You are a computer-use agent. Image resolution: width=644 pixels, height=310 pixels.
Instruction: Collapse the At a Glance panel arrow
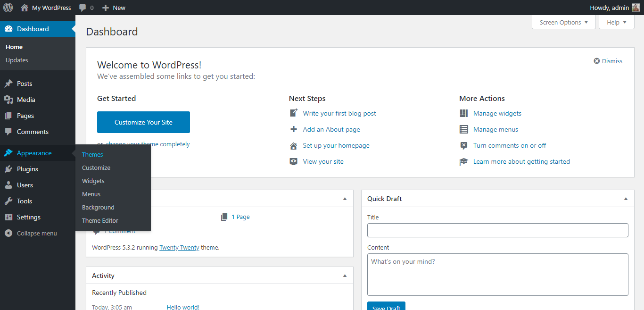345,199
